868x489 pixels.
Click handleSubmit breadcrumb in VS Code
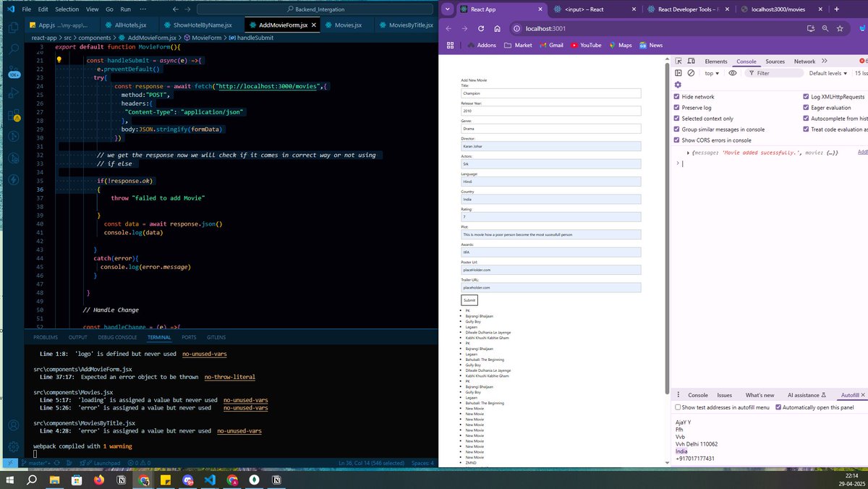click(x=255, y=37)
